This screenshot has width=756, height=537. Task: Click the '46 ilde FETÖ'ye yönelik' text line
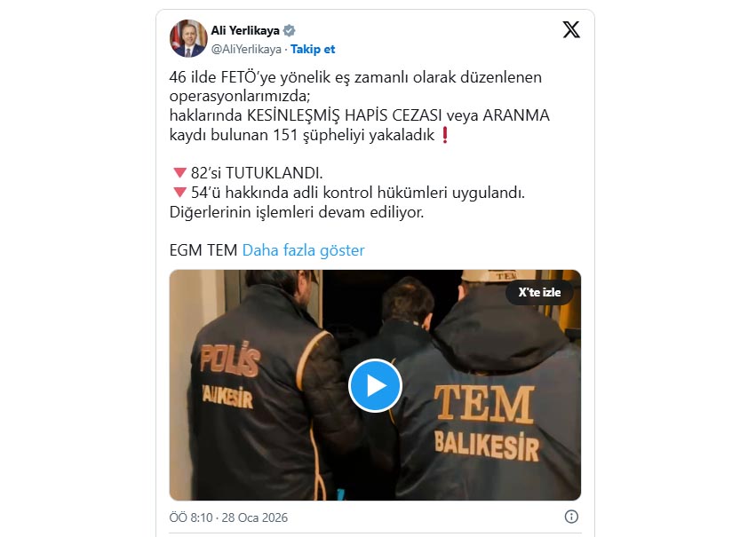355,77
